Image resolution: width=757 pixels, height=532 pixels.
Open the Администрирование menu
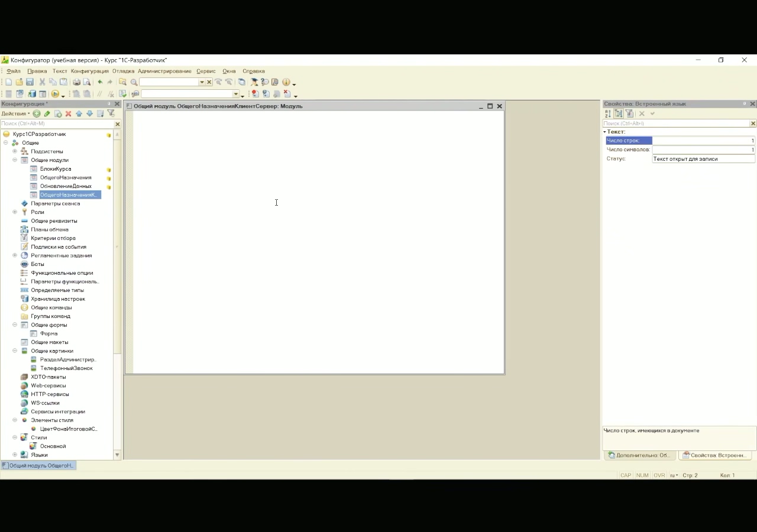tap(165, 71)
